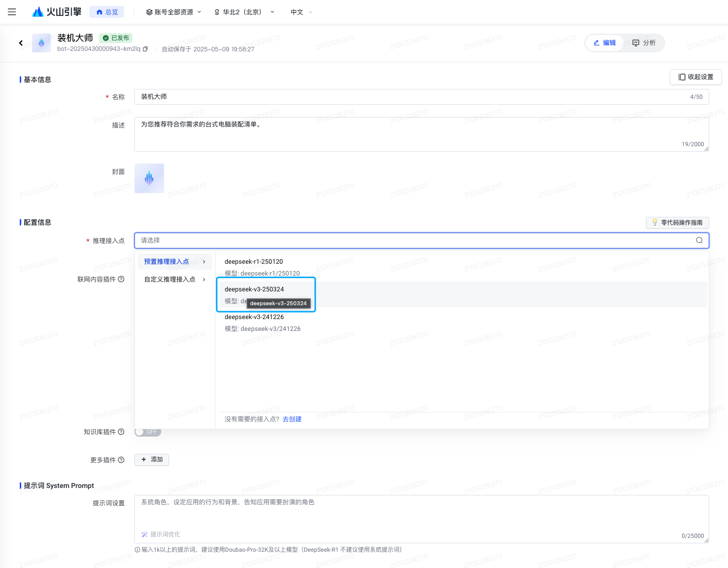Click the 推理接入点 select input
The width and height of the screenshot is (728, 568).
(422, 241)
